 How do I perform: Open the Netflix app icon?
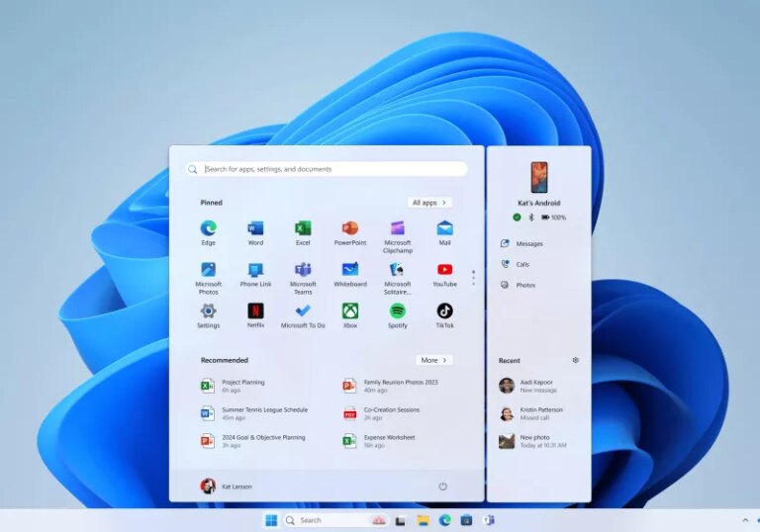[255, 311]
